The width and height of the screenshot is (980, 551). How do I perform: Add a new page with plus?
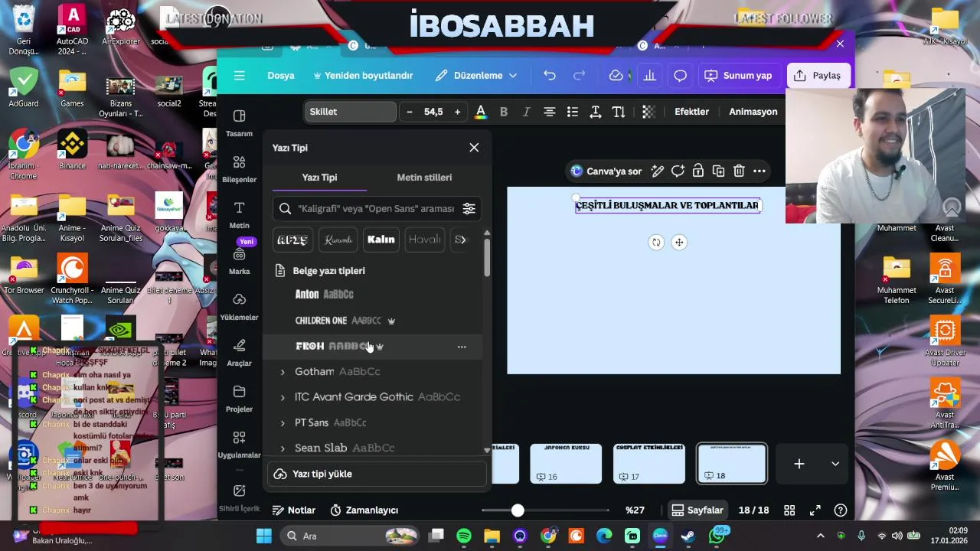[x=799, y=464]
